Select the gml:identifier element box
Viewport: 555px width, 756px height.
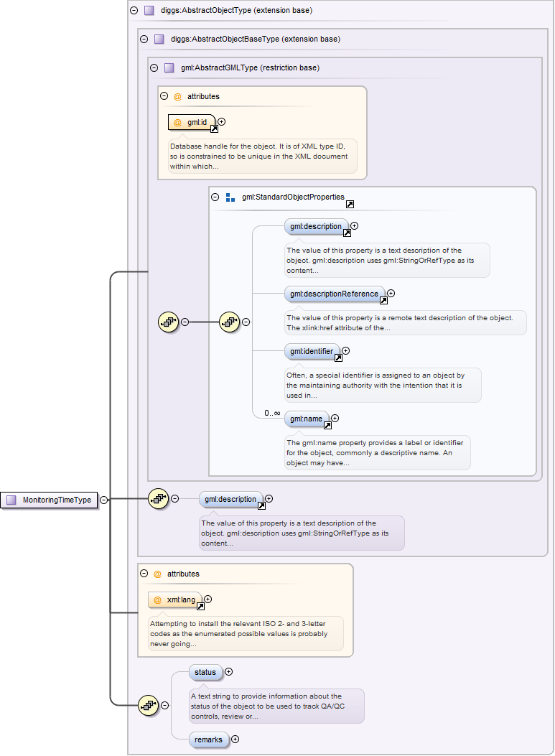311,351
